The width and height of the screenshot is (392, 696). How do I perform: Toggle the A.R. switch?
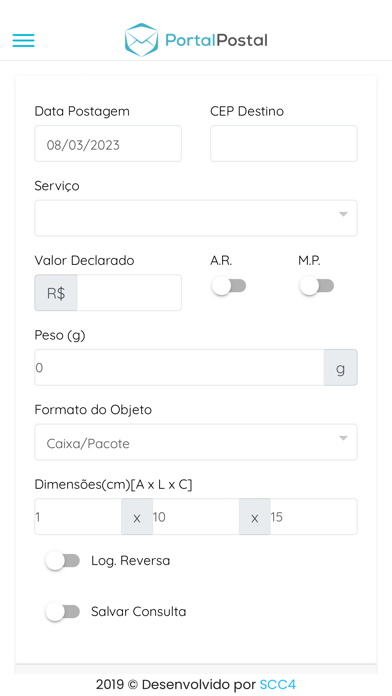[229, 286]
